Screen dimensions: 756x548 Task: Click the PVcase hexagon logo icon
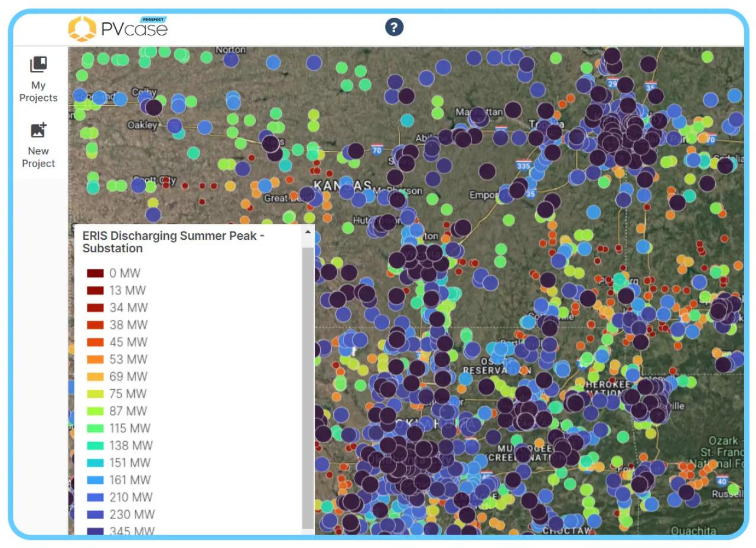point(82,28)
